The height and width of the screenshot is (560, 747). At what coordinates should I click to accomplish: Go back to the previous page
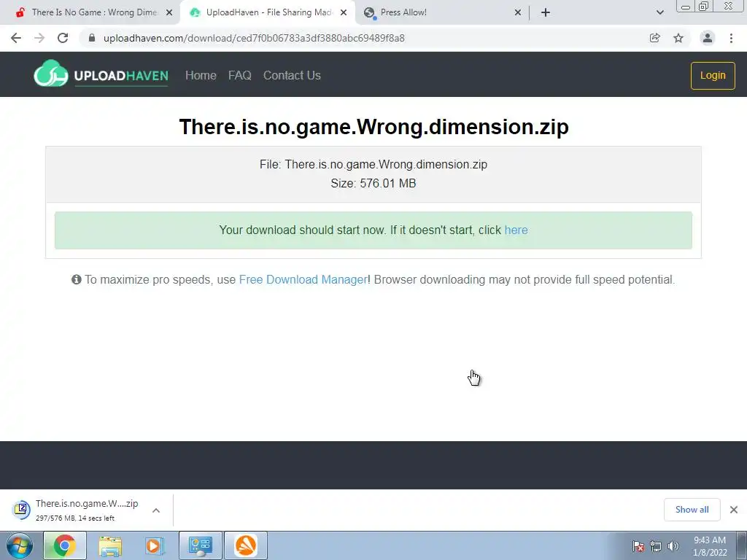16,38
